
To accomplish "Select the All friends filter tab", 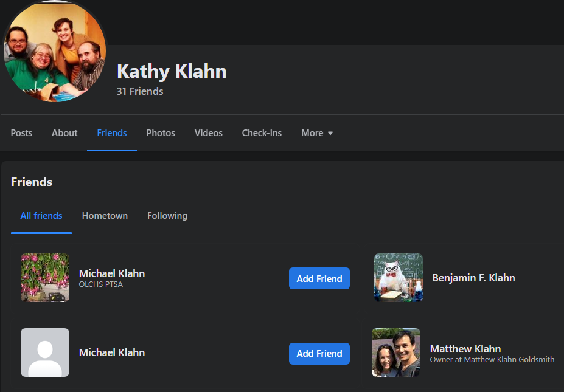I will point(41,216).
